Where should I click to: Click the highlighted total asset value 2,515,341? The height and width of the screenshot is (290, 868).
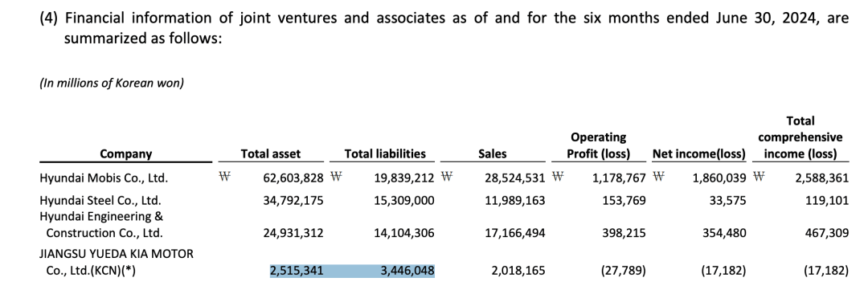tap(296, 272)
